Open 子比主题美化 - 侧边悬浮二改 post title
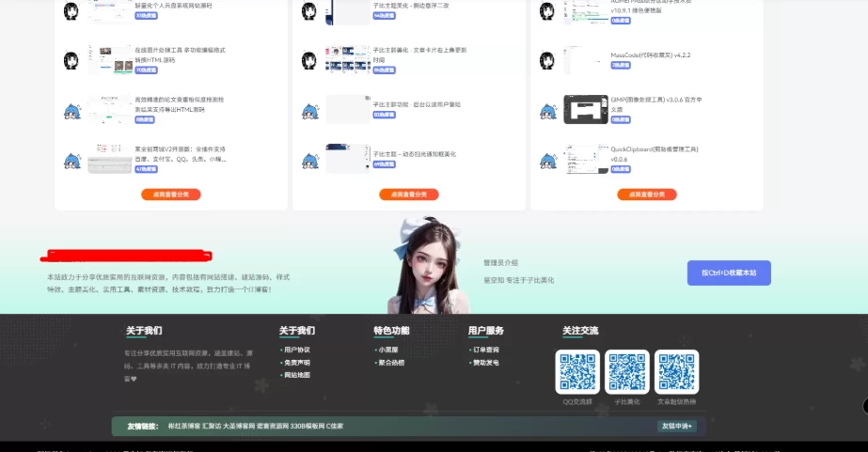This screenshot has height=452, width=868. pos(411,6)
